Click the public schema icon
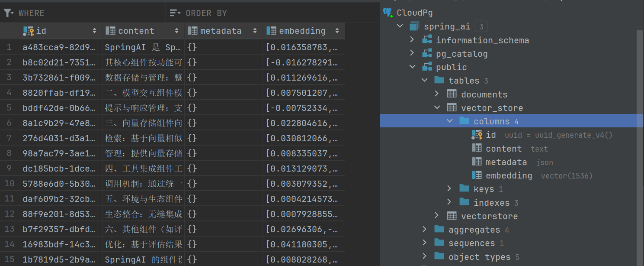Viewport: 644px width, 266px height. pyautogui.click(x=427, y=67)
